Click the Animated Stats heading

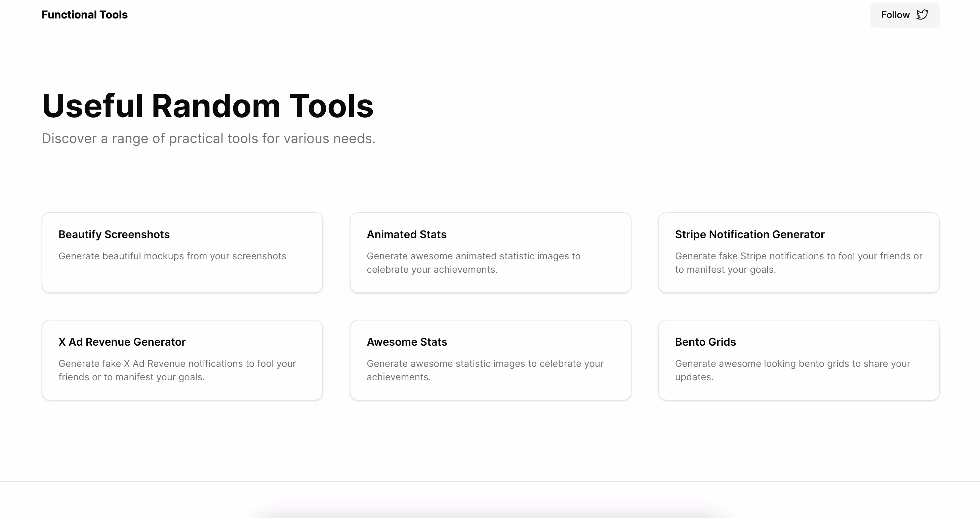pos(406,234)
